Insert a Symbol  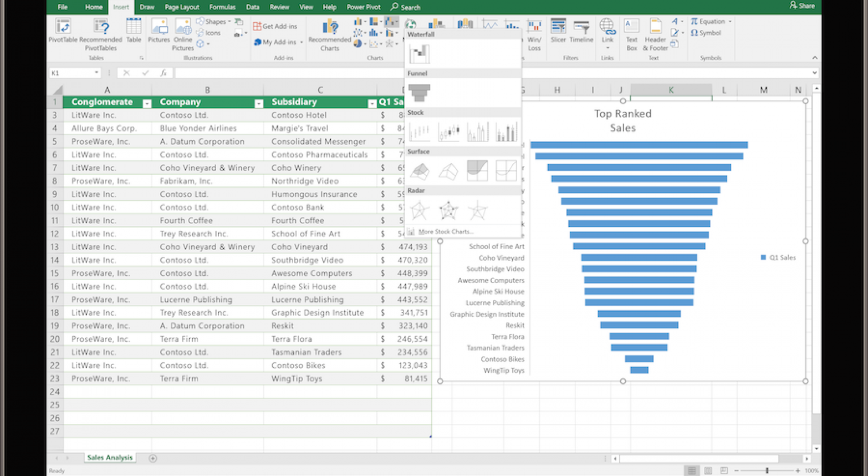(x=706, y=33)
